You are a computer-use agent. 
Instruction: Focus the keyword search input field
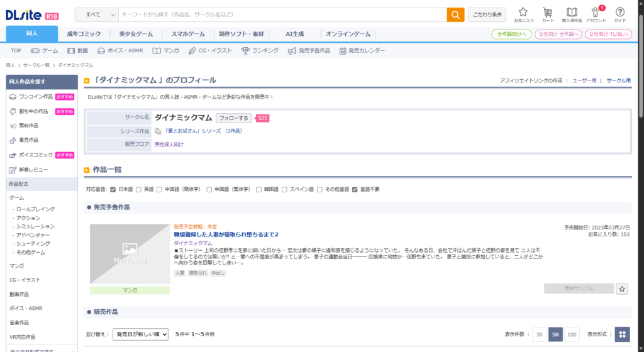(282, 14)
